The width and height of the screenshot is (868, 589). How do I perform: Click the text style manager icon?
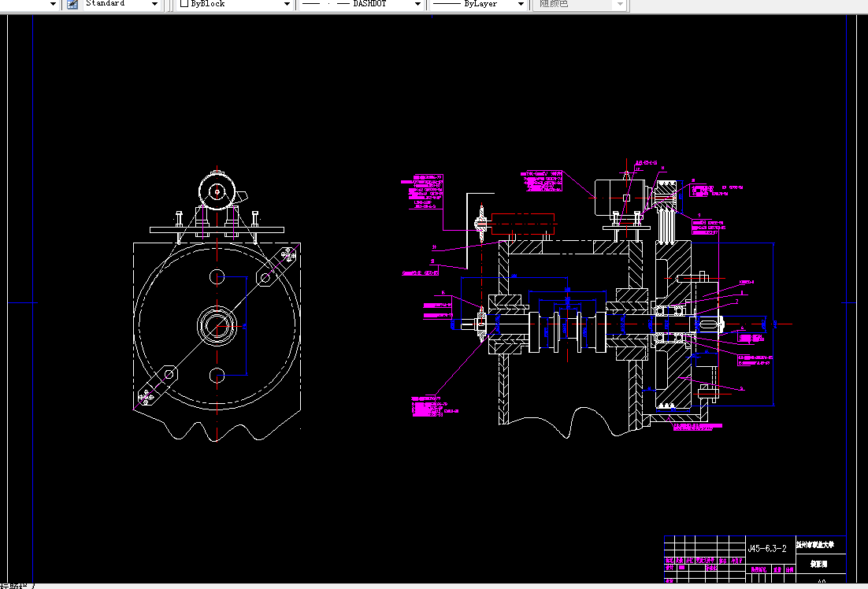pyautogui.click(x=72, y=4)
